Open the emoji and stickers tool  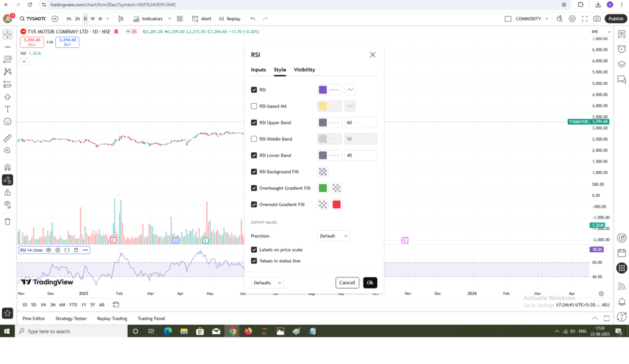click(x=7, y=122)
